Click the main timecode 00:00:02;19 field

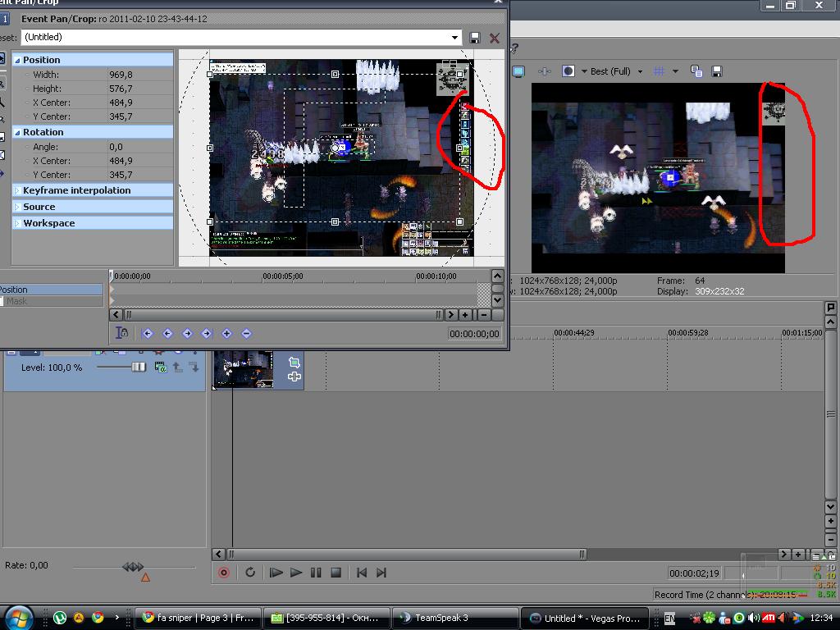point(694,573)
